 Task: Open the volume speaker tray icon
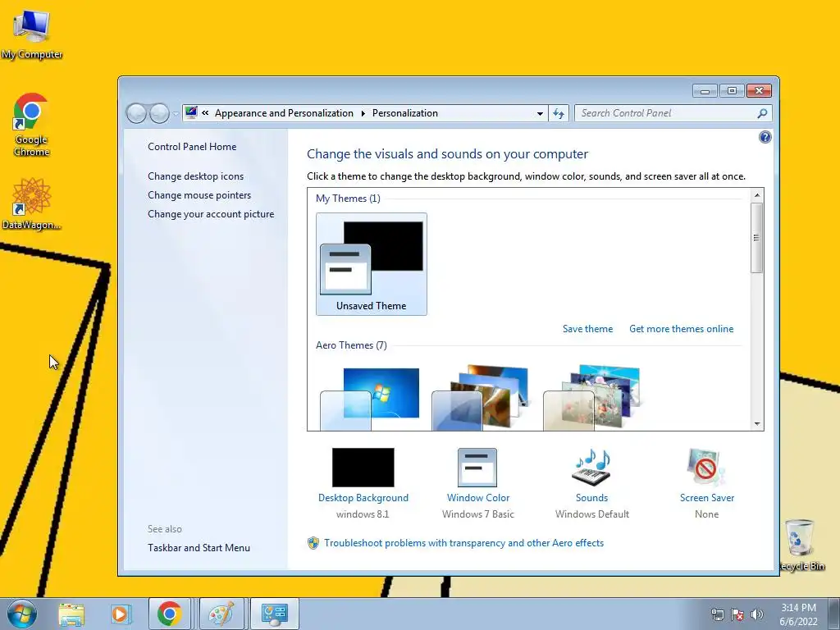pos(756,614)
